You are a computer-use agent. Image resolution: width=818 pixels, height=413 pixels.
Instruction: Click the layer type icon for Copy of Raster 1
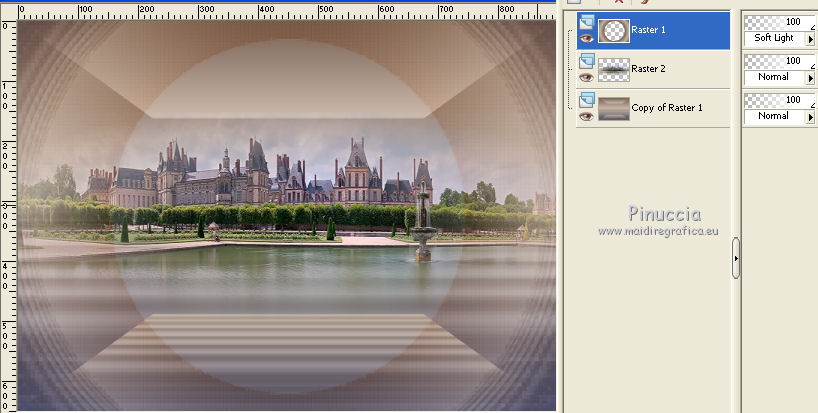[x=586, y=100]
